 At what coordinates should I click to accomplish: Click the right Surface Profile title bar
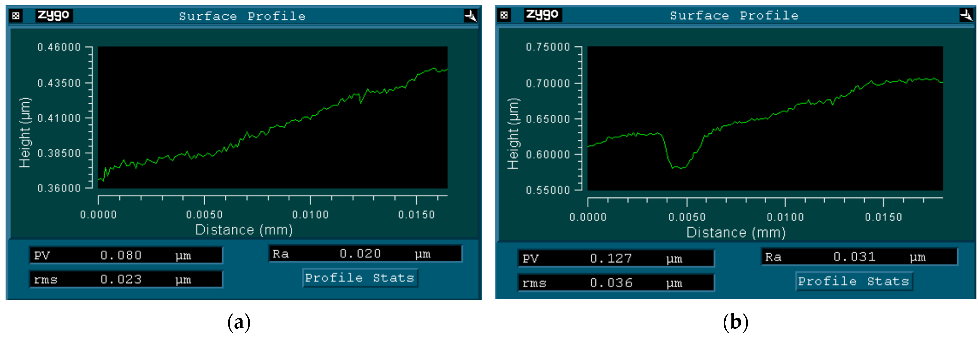click(x=734, y=15)
